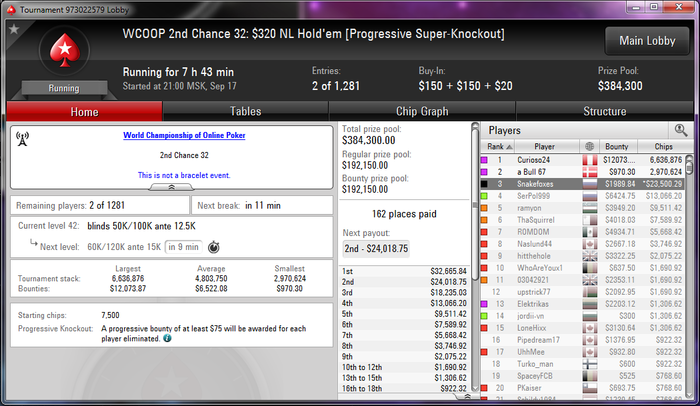Click the level timer stopwatch icon
The image size is (700, 406).
pos(214,247)
